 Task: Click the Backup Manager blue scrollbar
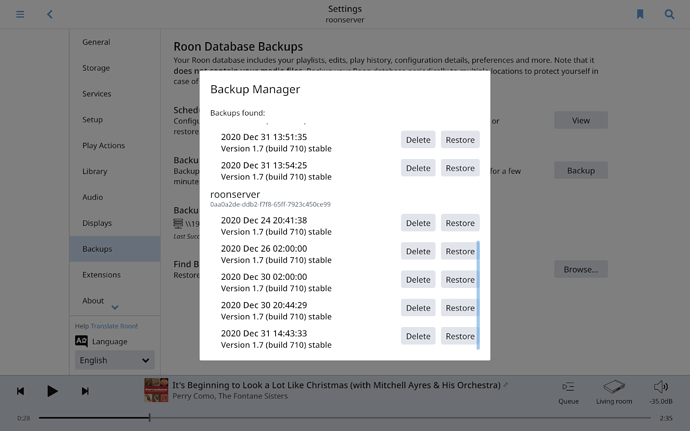[478, 295]
